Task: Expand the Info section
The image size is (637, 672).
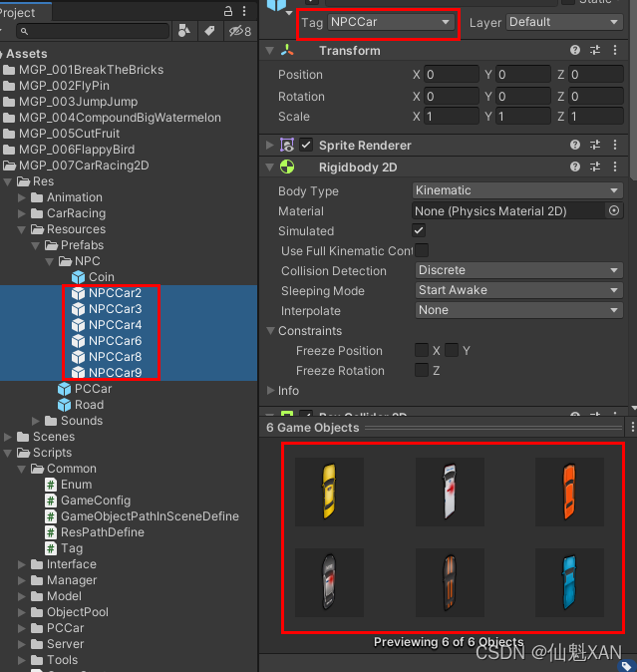Action: 270,390
